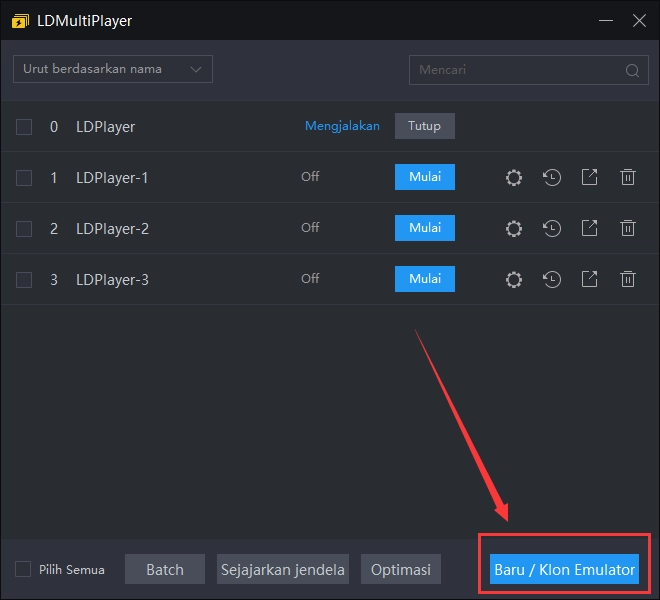Viewport: 660px width, 600px height.
Task: Click Off status of LDPlayer-2
Action: point(310,227)
